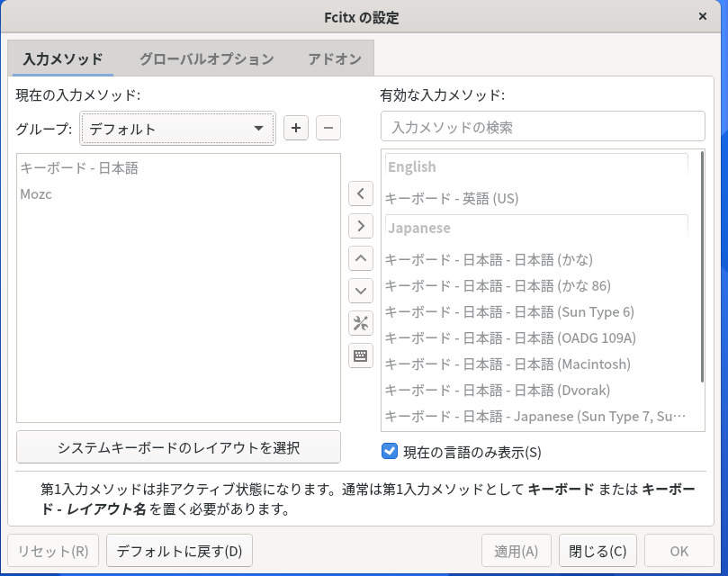Click the keyboard layout icon button
Image resolution: width=728 pixels, height=576 pixels.
[361, 355]
